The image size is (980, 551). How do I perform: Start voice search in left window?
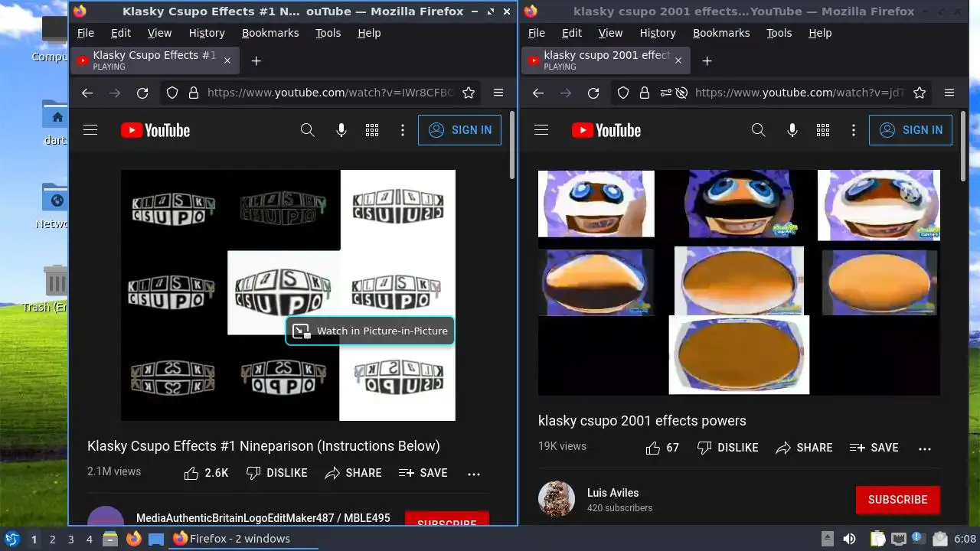(341, 130)
